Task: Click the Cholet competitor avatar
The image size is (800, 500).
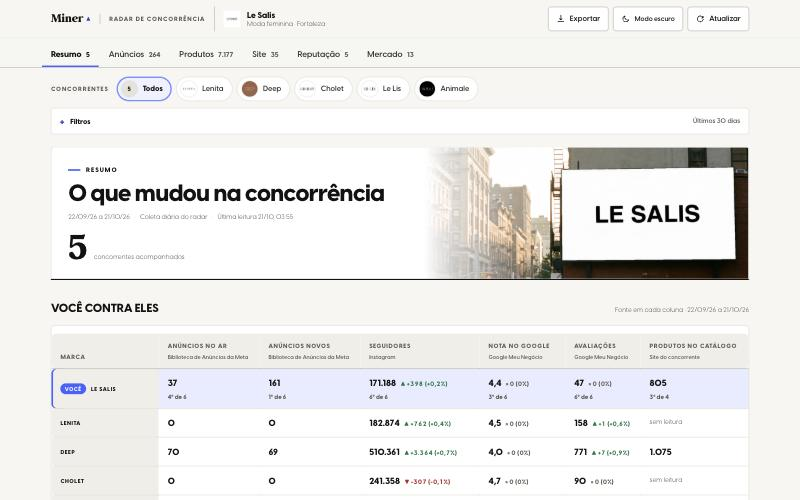Action: click(307, 89)
